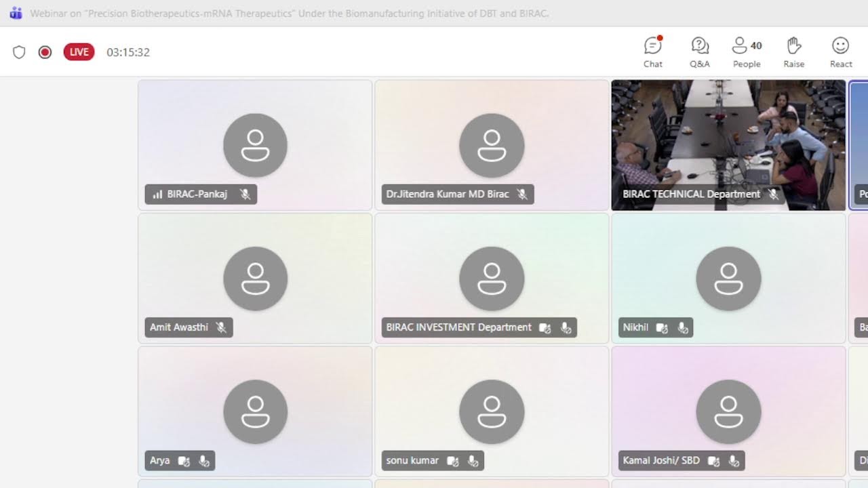Select the BIRAC-Pankaj participant tile avatar

(x=255, y=145)
